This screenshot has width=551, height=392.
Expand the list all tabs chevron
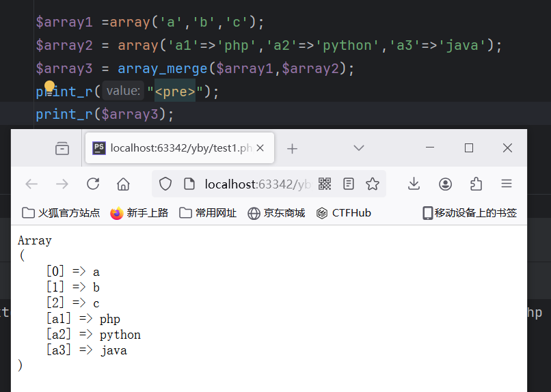click(358, 148)
